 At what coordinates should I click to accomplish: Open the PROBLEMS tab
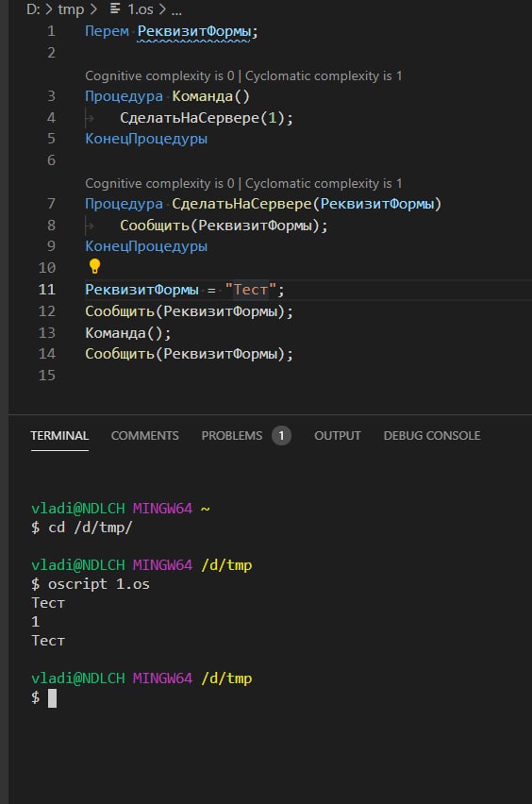[232, 436]
